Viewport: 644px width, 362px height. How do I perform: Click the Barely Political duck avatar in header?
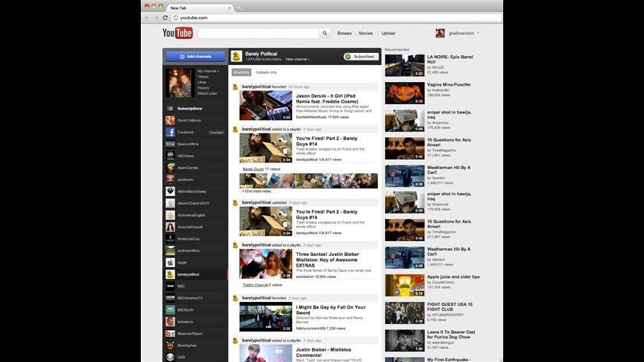pyautogui.click(x=236, y=57)
